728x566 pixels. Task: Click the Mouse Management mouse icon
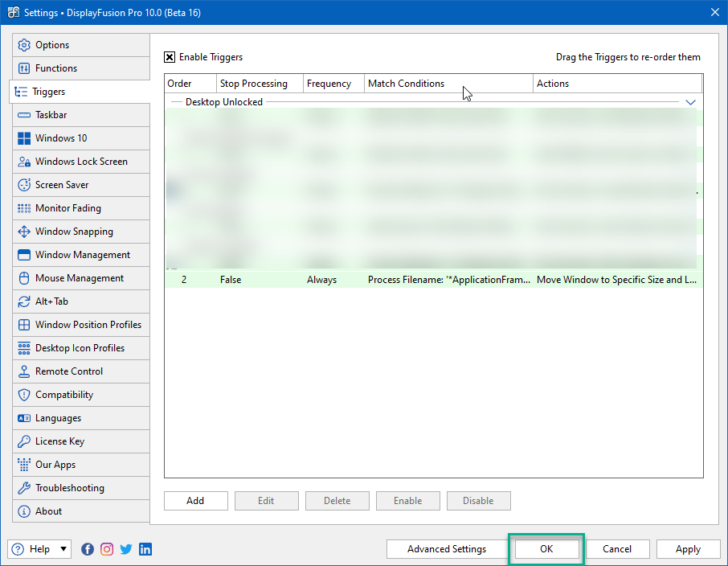(x=23, y=278)
